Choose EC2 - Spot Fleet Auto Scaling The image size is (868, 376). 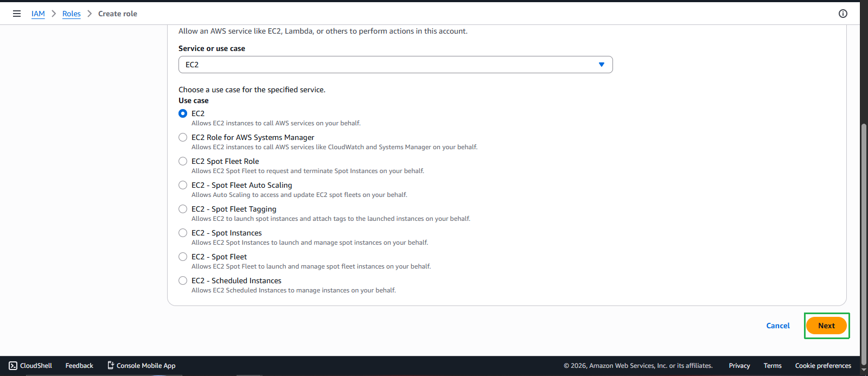[x=183, y=185]
